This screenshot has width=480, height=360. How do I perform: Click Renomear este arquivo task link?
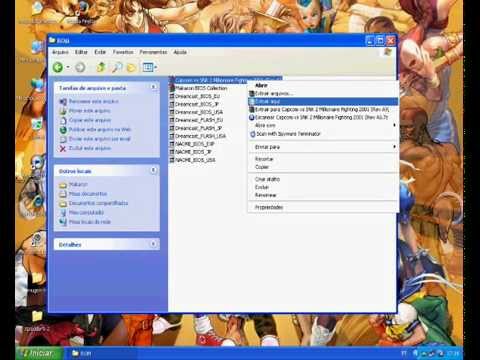94,101
